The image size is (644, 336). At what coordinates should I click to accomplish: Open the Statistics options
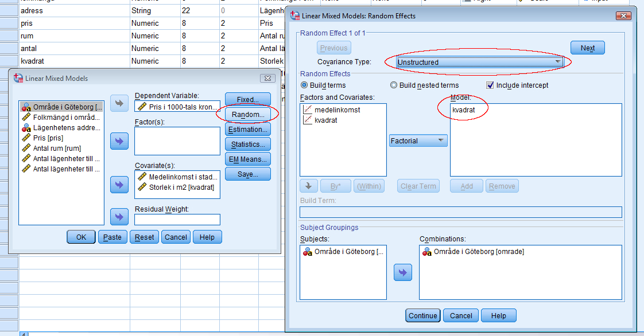(x=247, y=144)
